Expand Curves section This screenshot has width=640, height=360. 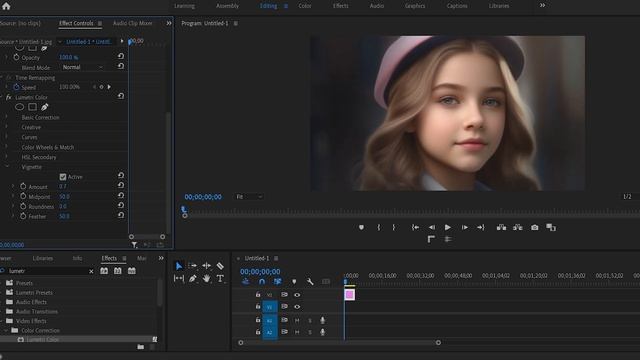pyautogui.click(x=7, y=137)
